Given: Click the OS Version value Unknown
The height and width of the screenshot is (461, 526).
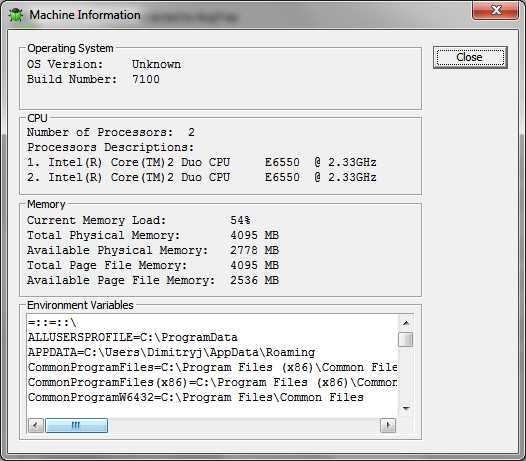Looking at the screenshot, I should pyautogui.click(x=156, y=64).
